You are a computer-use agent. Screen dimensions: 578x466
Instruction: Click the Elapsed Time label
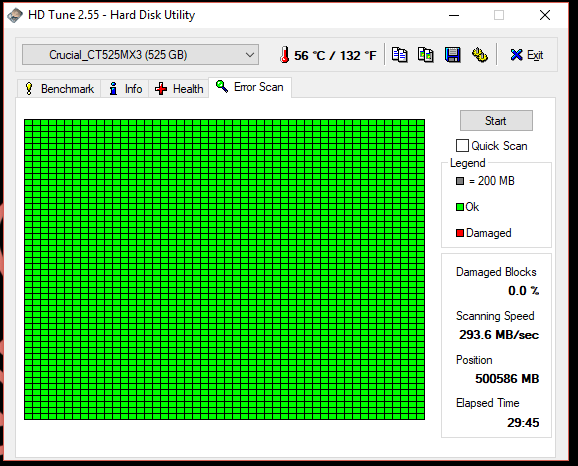pyautogui.click(x=488, y=403)
